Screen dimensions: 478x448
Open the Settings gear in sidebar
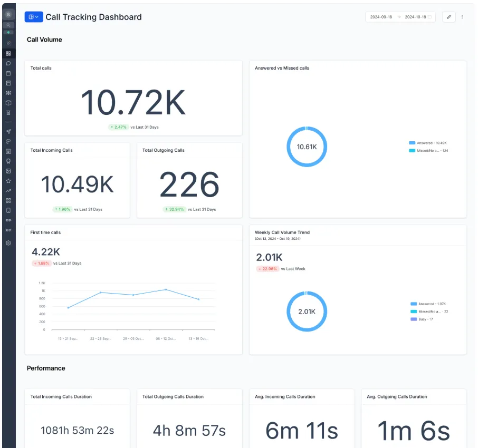pyautogui.click(x=8, y=243)
